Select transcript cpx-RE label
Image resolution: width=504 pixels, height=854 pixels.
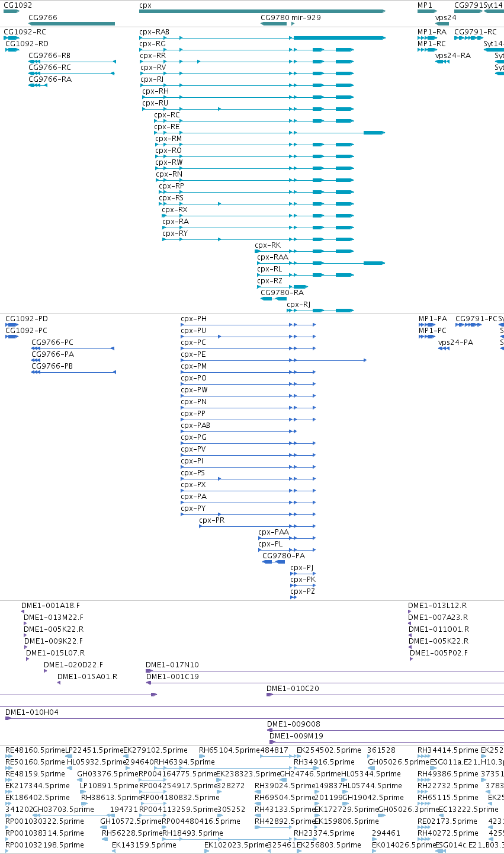pyautogui.click(x=167, y=127)
